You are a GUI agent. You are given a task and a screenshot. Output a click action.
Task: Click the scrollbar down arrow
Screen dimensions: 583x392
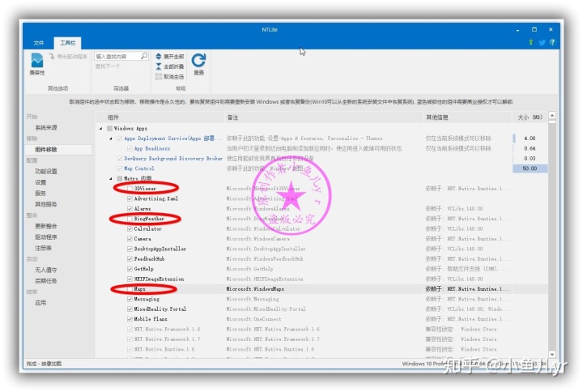pyautogui.click(x=552, y=355)
